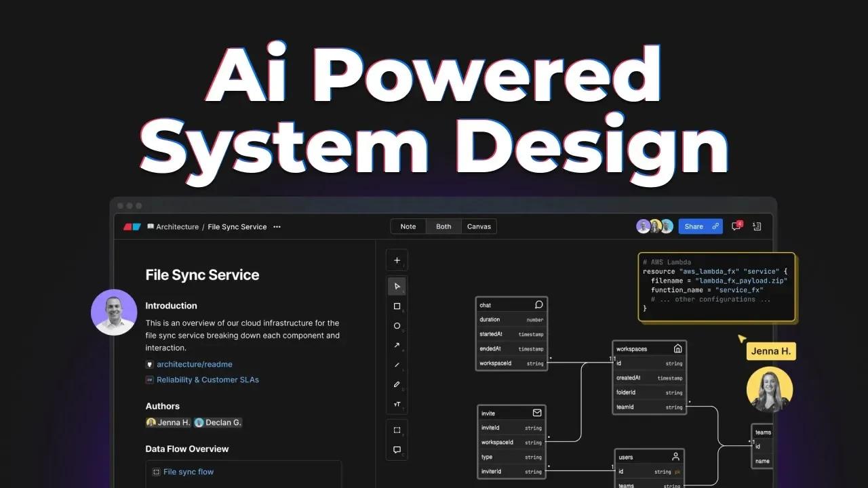Switch to Canvas view mode
Screen dimensions: 868x488
pyautogui.click(x=479, y=226)
